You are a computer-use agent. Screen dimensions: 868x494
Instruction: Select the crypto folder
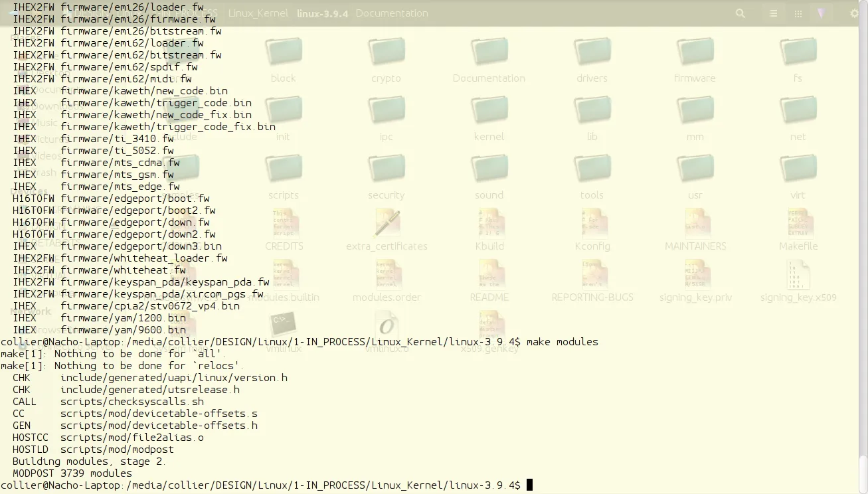tap(386, 52)
